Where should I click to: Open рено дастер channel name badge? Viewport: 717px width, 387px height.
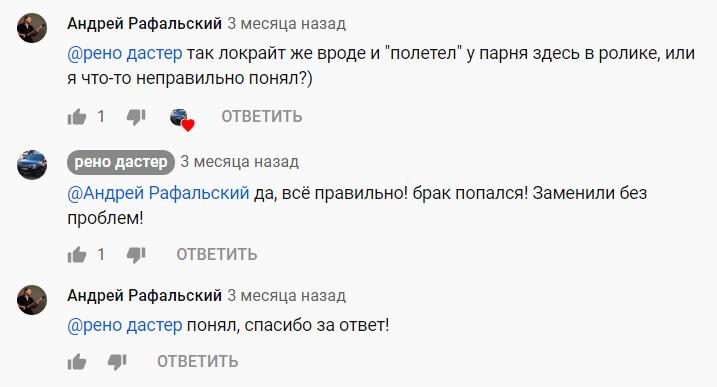click(x=121, y=162)
